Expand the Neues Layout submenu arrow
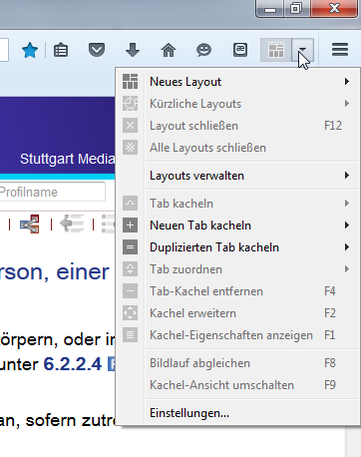 click(347, 82)
